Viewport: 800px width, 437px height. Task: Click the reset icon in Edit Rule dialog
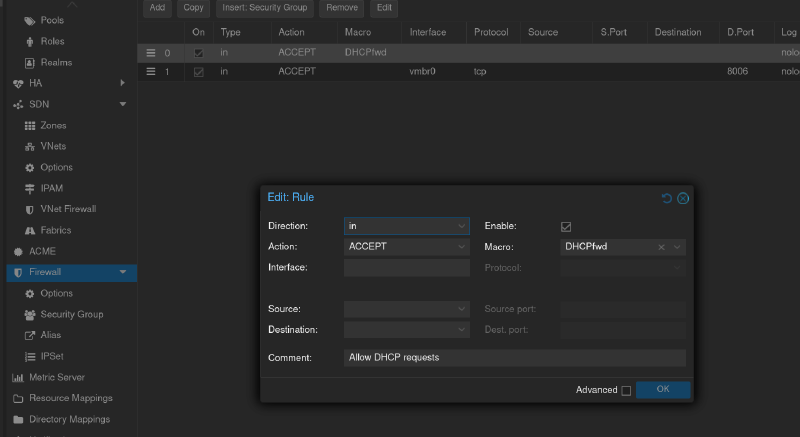tap(667, 198)
